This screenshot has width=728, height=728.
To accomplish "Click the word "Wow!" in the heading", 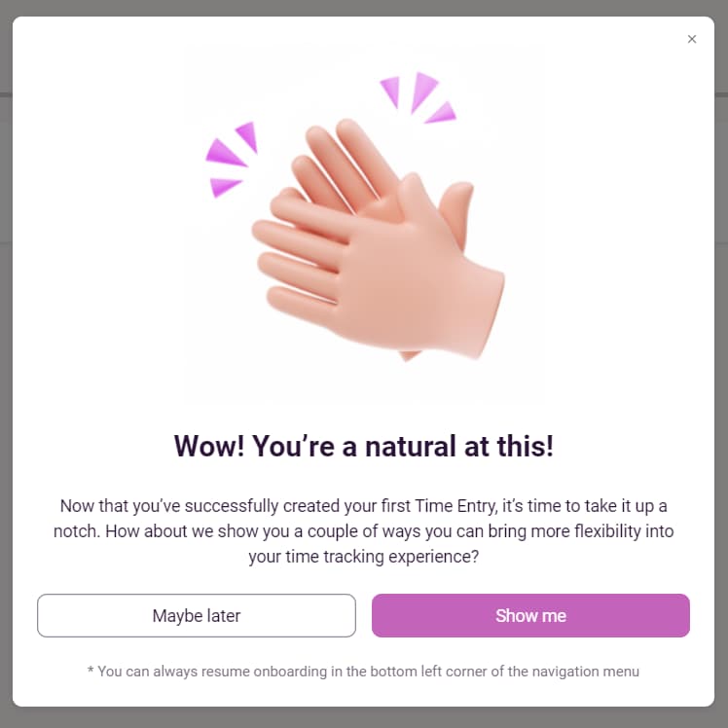I will pyautogui.click(x=209, y=446).
